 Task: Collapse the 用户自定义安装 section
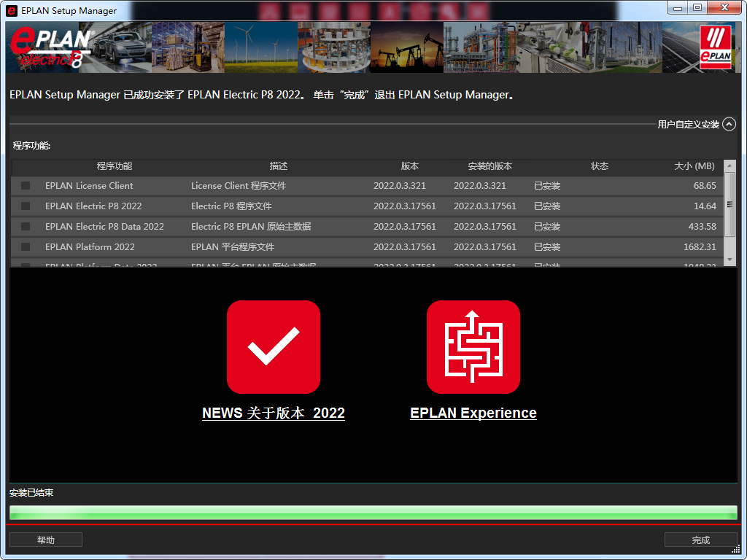click(x=729, y=124)
